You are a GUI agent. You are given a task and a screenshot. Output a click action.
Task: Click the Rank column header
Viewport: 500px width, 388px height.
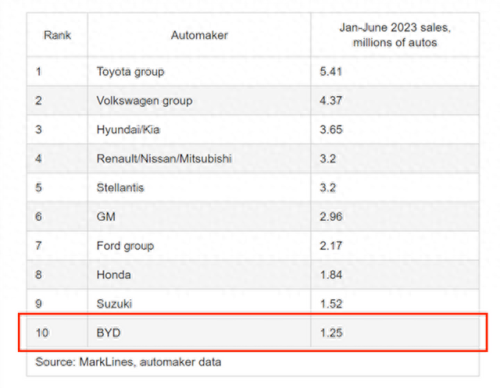57,35
